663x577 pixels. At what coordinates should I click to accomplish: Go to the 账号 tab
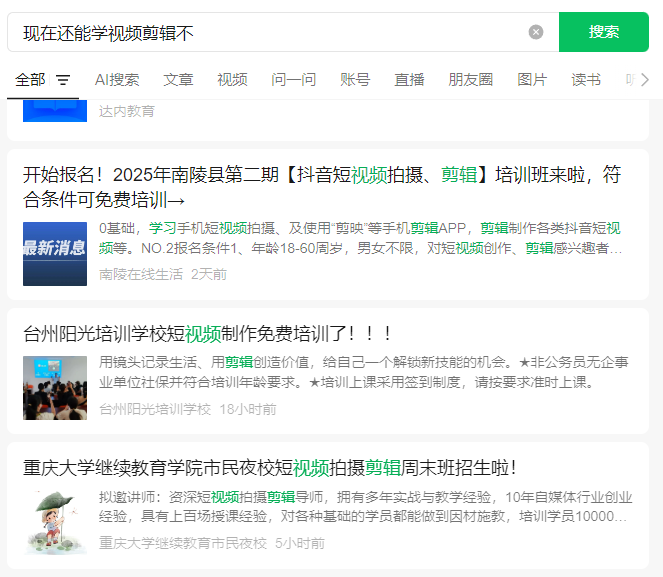[355, 80]
